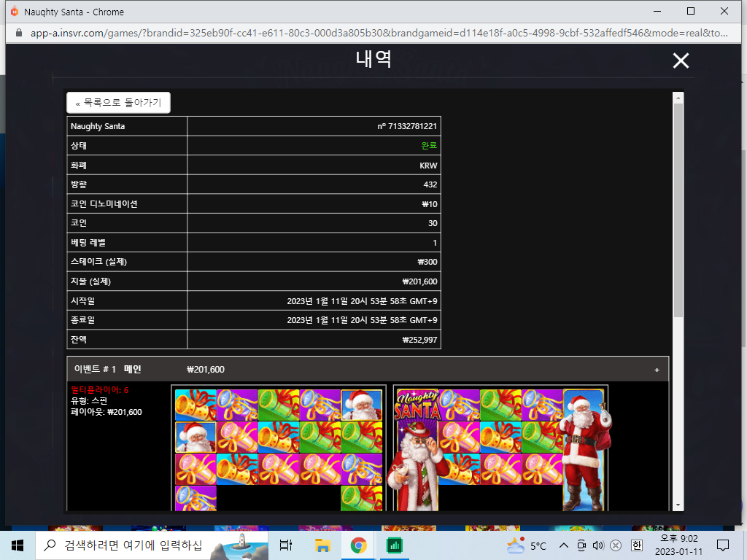Click the 이벤트 # 1 메인 header
The height and width of the screenshot is (560, 747).
[368, 369]
